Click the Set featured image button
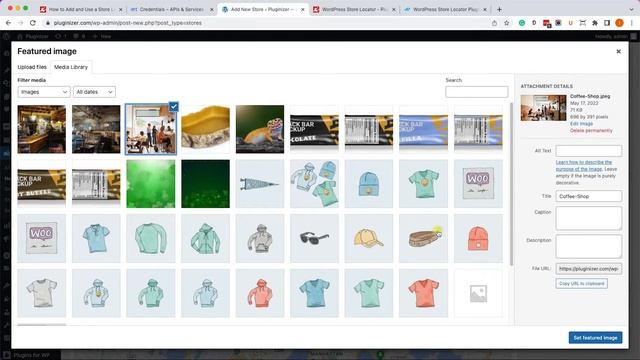The height and width of the screenshot is (360, 640). (595, 338)
